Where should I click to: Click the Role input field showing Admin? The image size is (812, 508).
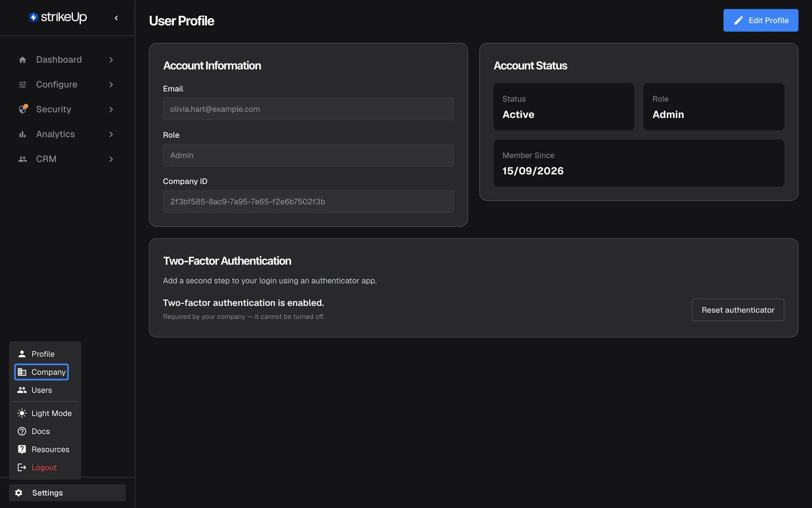(x=308, y=155)
